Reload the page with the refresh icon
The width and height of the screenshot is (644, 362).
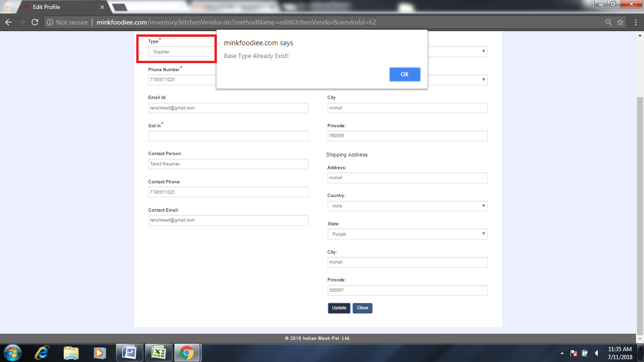[x=35, y=22]
